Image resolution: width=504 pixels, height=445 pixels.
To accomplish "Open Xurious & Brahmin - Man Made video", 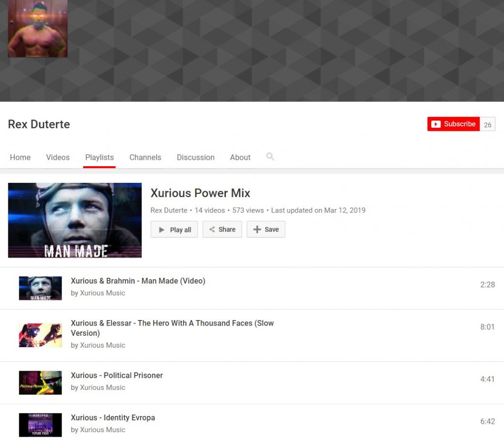I will coord(138,281).
